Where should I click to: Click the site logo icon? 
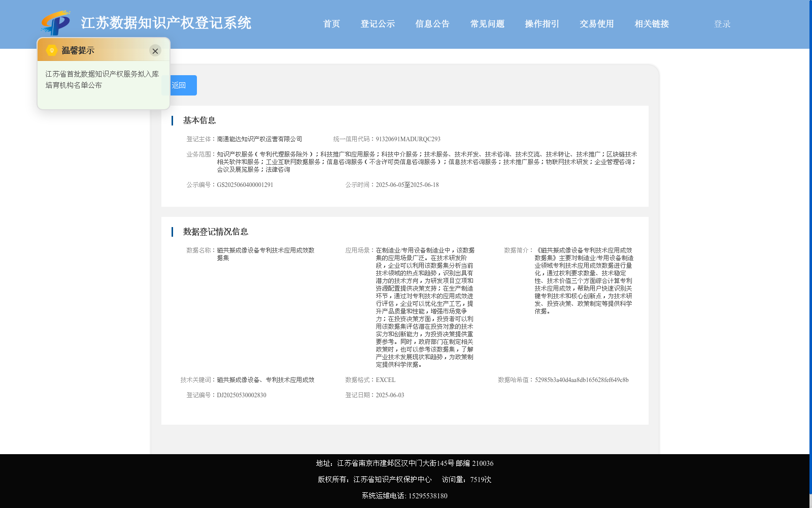56,23
